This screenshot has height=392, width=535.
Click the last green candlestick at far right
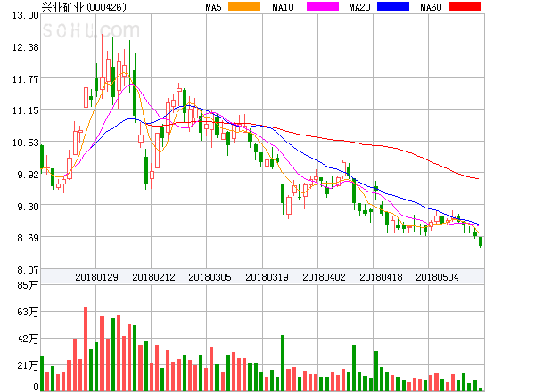pos(481,241)
